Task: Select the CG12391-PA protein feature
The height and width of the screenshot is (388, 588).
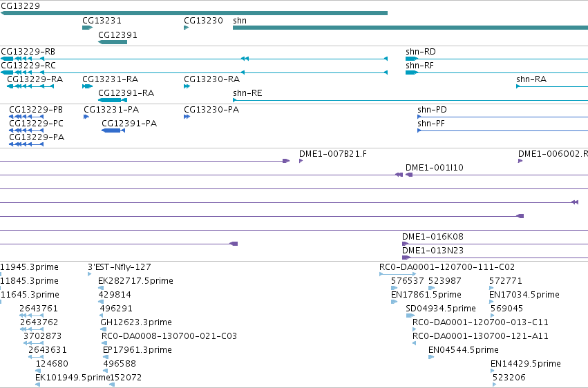Action: click(x=113, y=130)
